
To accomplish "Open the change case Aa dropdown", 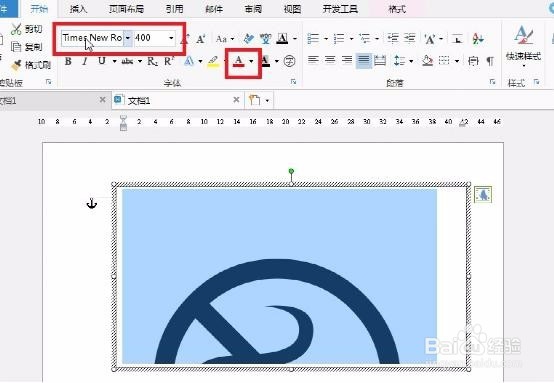I will [232, 39].
